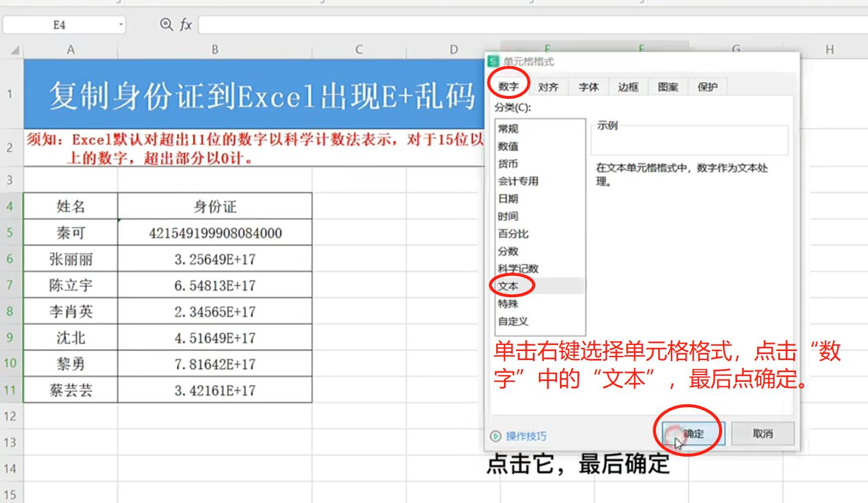868x503 pixels.
Task: Select 常规 in the category list
Action: (539, 128)
